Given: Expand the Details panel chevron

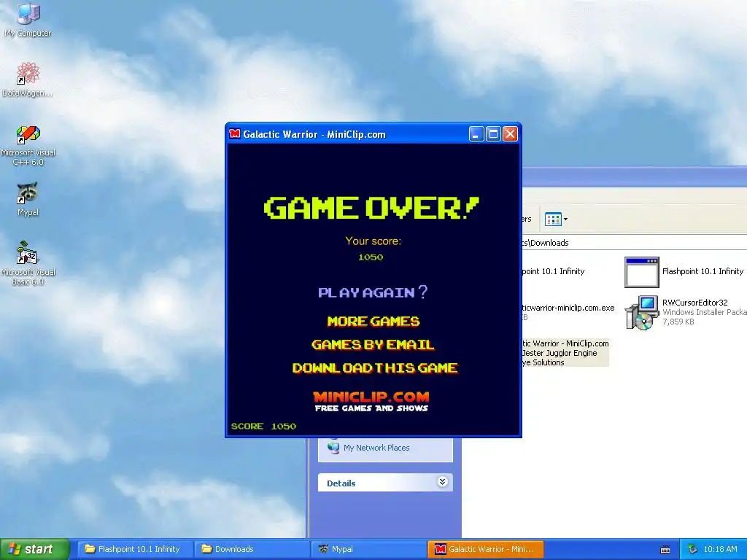Looking at the screenshot, I should tap(442, 482).
